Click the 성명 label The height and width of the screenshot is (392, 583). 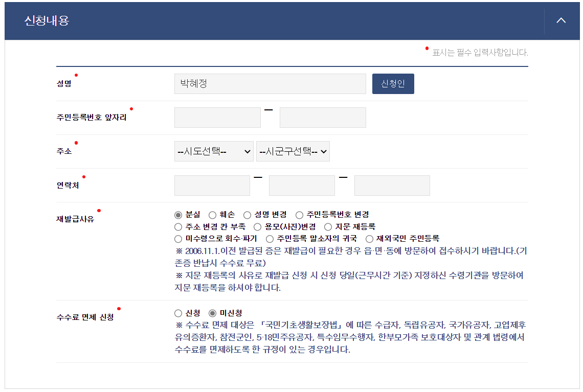pyautogui.click(x=64, y=84)
